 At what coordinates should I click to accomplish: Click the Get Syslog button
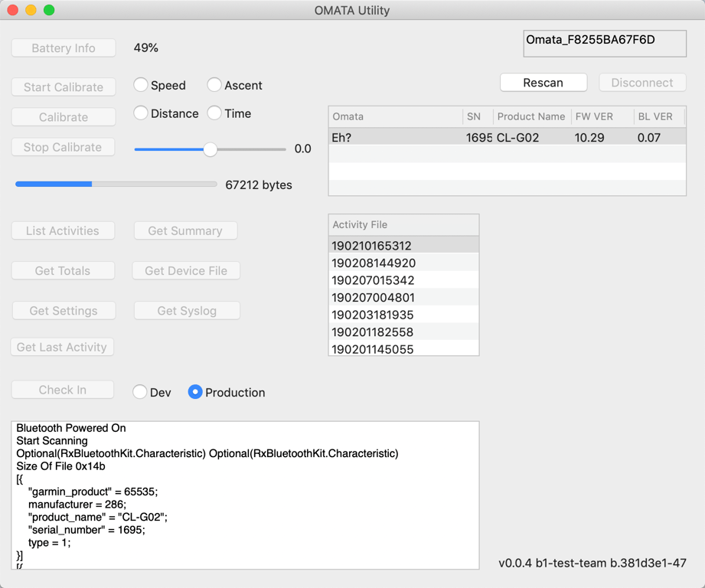tap(187, 311)
